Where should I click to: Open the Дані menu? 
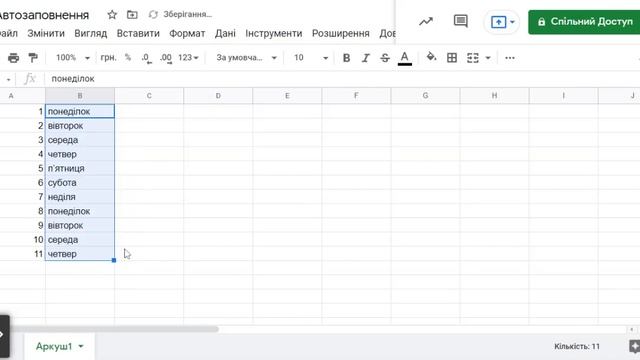click(225, 33)
